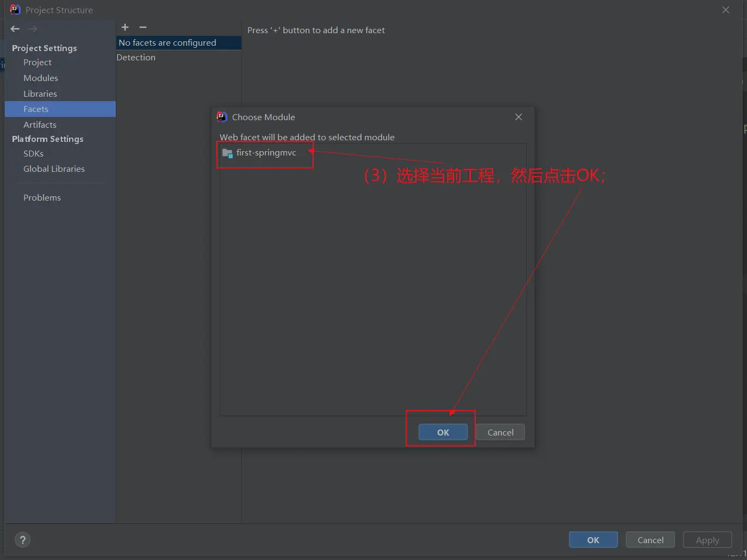The image size is (747, 560).
Task: Click the plus icon to add facet
Action: [x=125, y=27]
